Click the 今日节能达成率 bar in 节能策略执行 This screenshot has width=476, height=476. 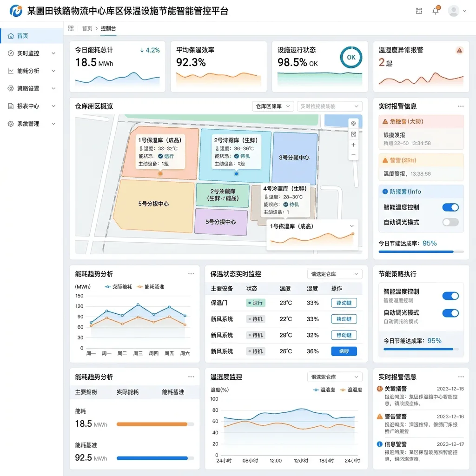pos(421,350)
